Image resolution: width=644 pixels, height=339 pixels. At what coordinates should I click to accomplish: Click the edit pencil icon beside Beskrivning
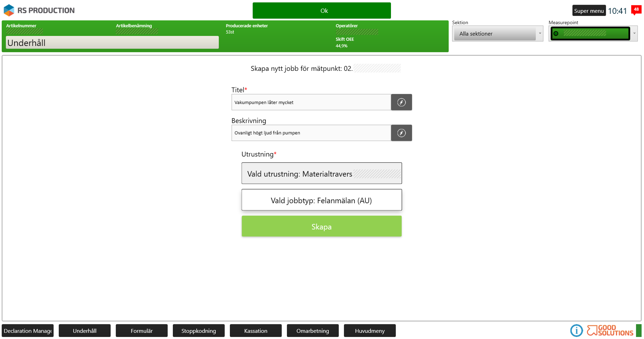pos(401,133)
